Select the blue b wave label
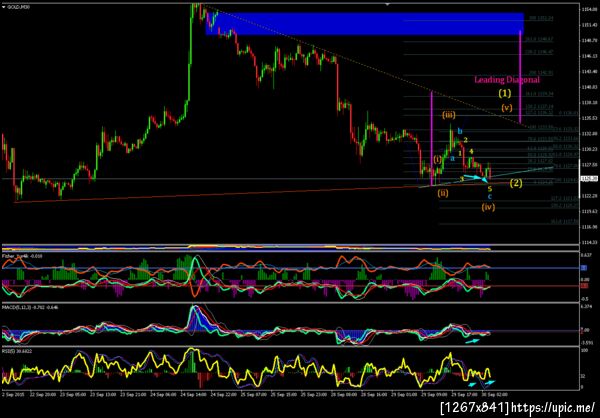 460,132
